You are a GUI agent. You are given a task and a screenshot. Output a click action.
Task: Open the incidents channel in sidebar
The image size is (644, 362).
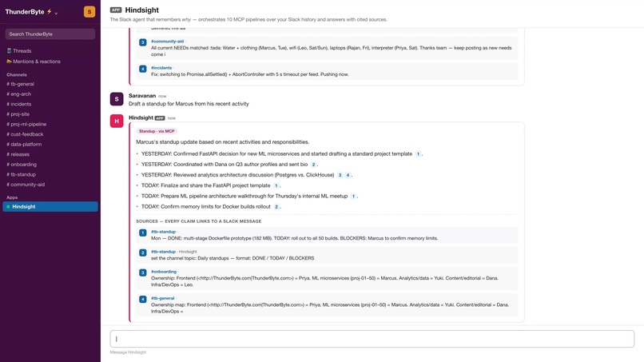click(x=19, y=104)
